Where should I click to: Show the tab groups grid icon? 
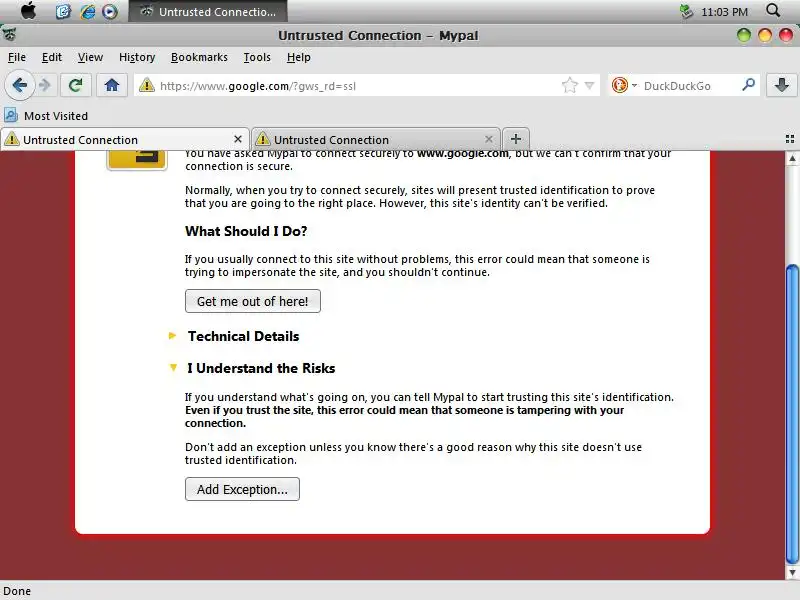(x=790, y=139)
